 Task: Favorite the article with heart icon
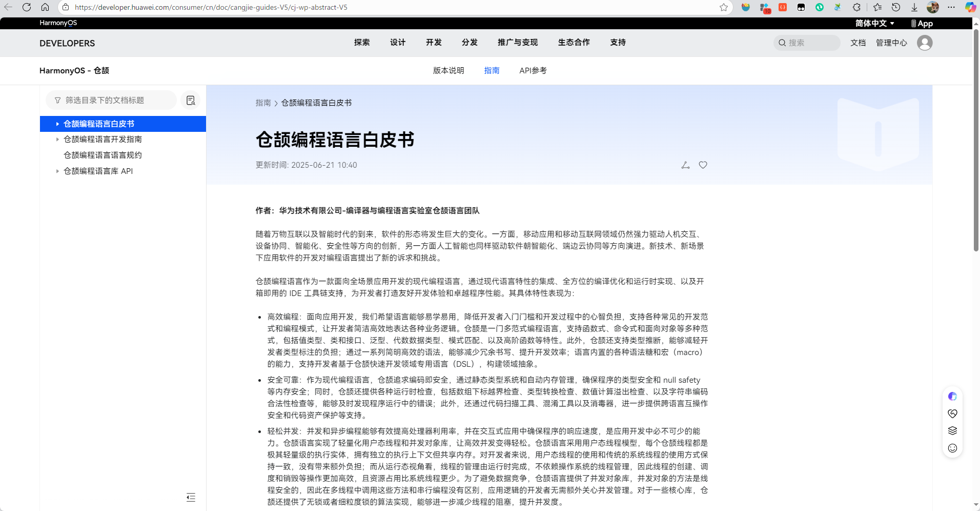click(x=703, y=165)
